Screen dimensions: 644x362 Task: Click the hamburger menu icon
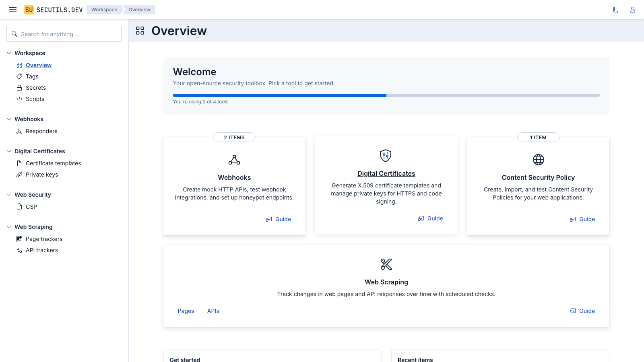pos(12,9)
